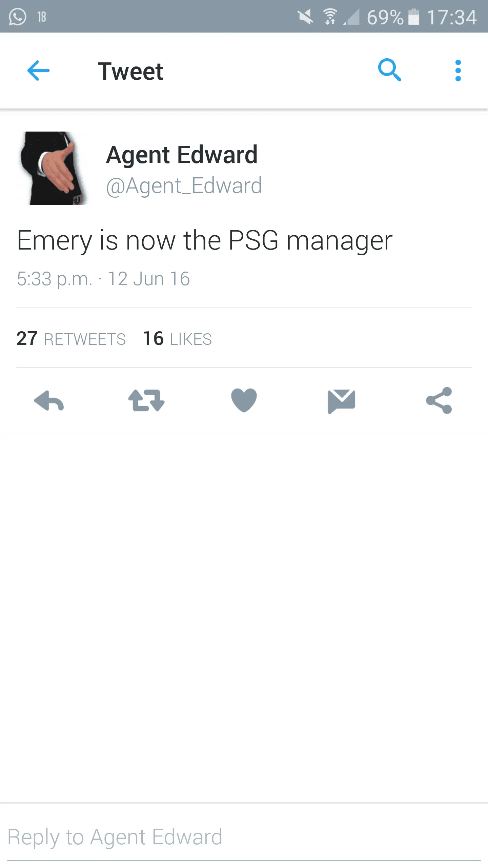This screenshot has width=488, height=868.
Task: Share the tweet using share icon
Action: click(x=439, y=400)
